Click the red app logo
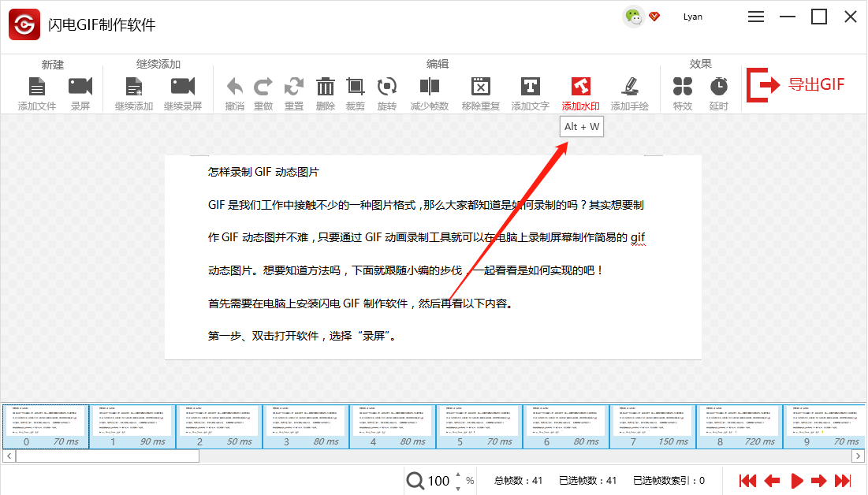The height and width of the screenshot is (495, 868). pyautogui.click(x=24, y=24)
